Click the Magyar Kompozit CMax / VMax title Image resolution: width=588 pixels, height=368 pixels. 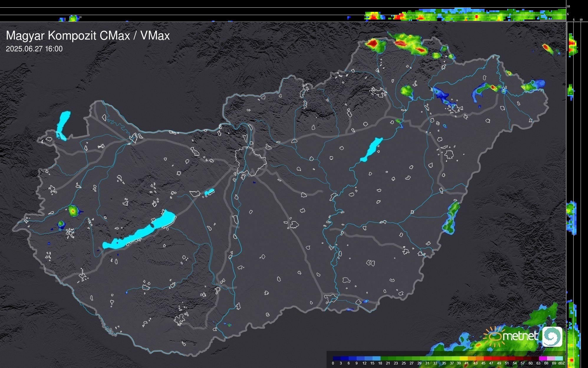point(88,36)
